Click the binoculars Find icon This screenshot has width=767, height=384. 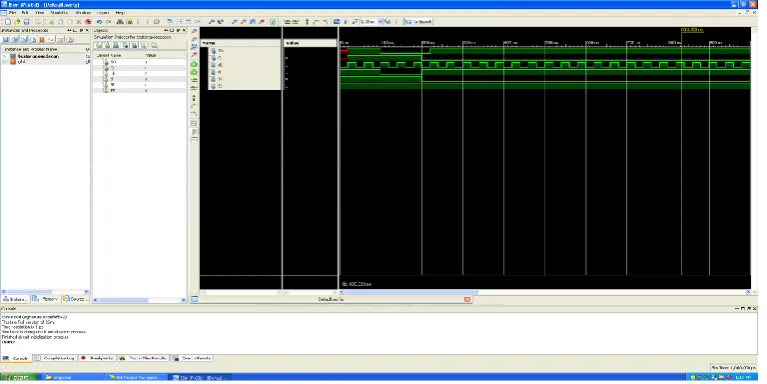pos(120,22)
